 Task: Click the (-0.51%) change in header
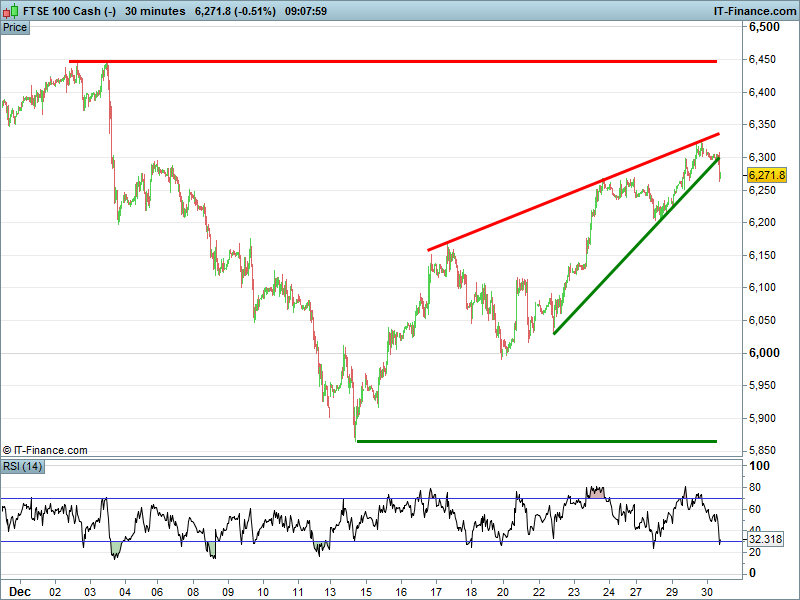(x=257, y=10)
